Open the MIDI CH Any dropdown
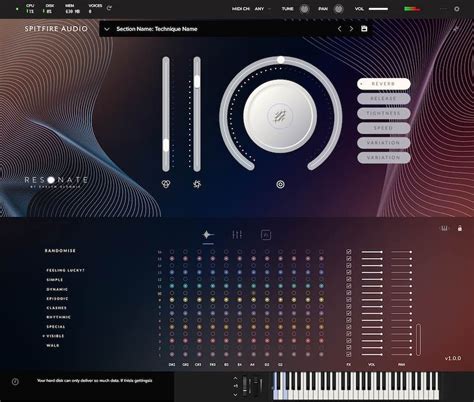Screen dimensions: 474x402 pyautogui.click(x=263, y=9)
